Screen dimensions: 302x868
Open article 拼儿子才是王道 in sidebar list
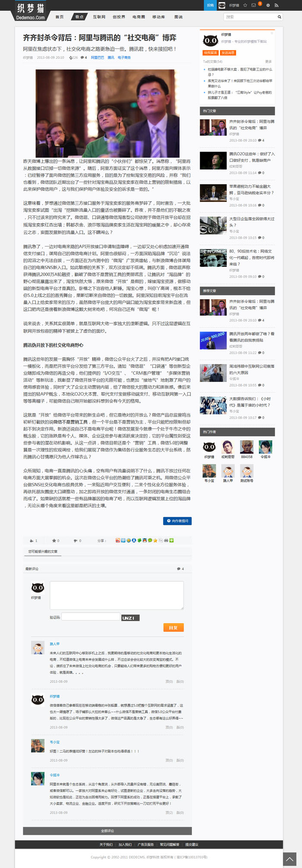[x=240, y=95]
